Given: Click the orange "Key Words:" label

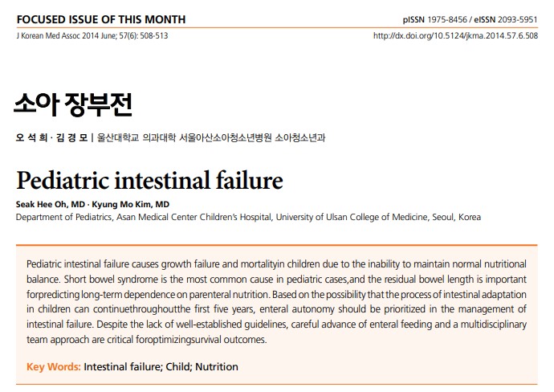Looking at the screenshot, I should [x=53, y=367].
